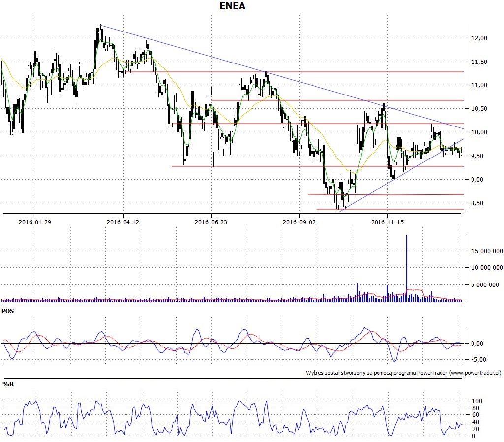Select the 9,00 price axis label
The height and width of the screenshot is (442, 504).
point(477,179)
